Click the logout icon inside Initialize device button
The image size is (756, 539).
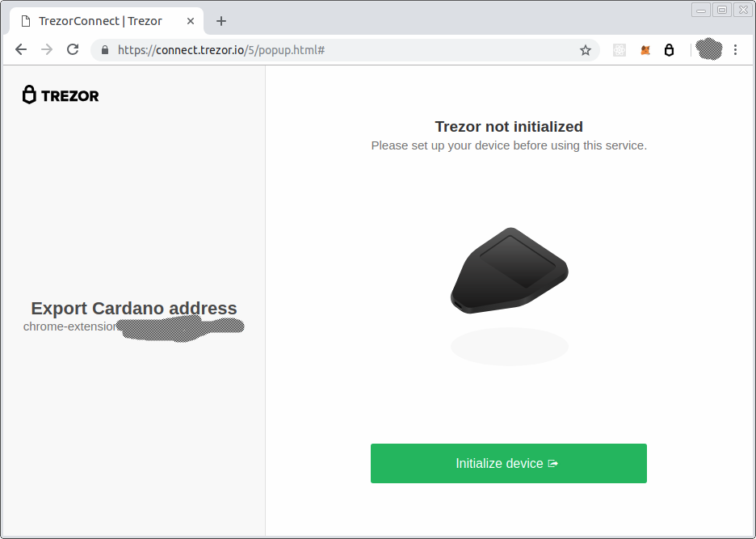554,463
